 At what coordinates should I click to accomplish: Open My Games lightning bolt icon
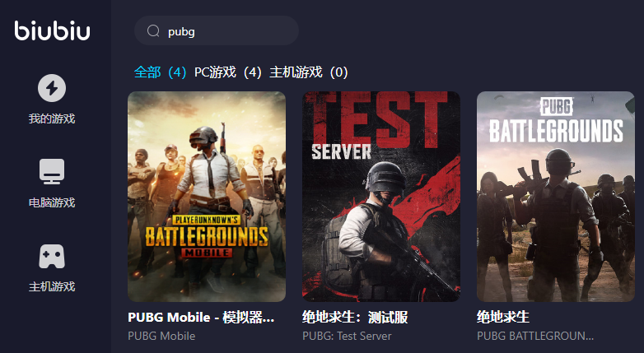[x=52, y=88]
